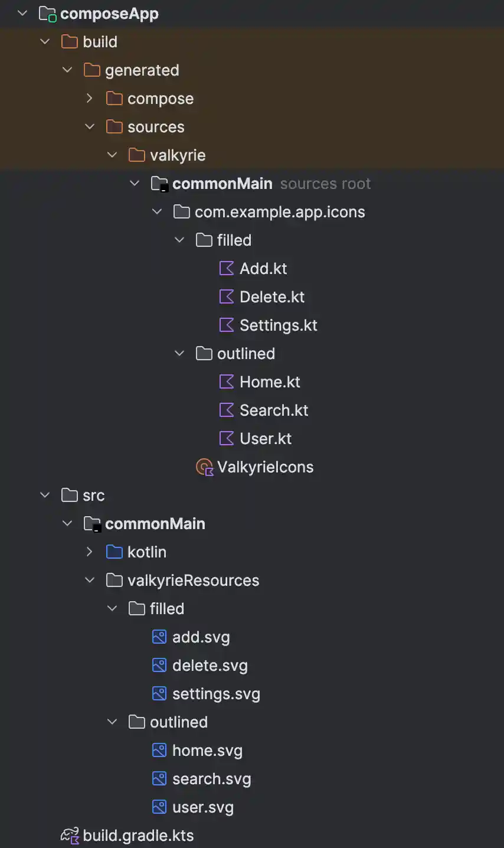Select delete.svg in filled resources

pos(210,666)
